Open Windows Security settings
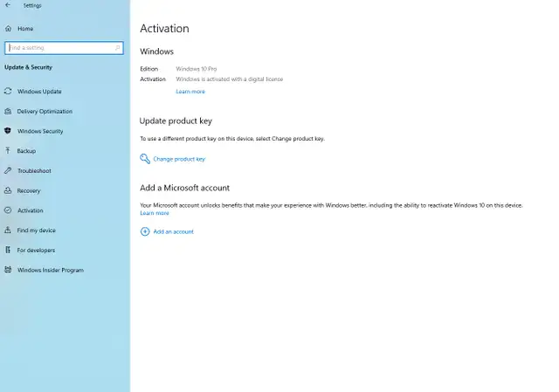 click(x=40, y=131)
